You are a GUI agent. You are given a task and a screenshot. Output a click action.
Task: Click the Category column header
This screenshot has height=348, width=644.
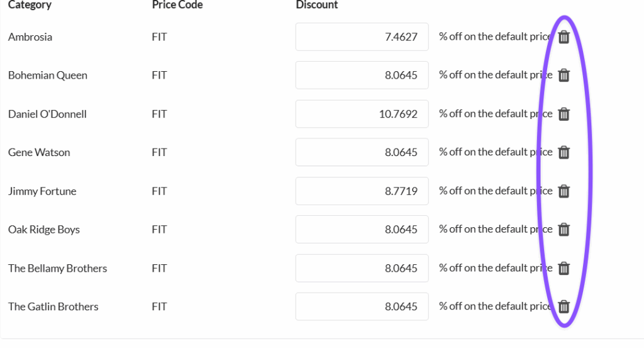(30, 5)
